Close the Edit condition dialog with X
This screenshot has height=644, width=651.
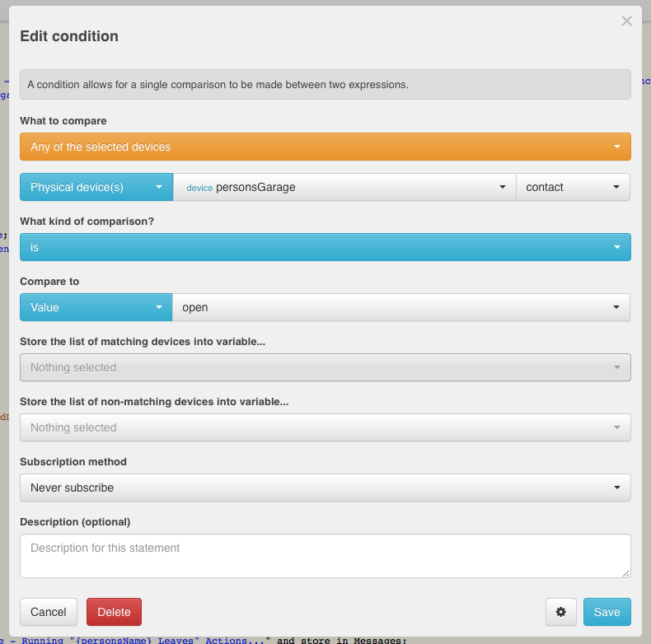tap(627, 21)
